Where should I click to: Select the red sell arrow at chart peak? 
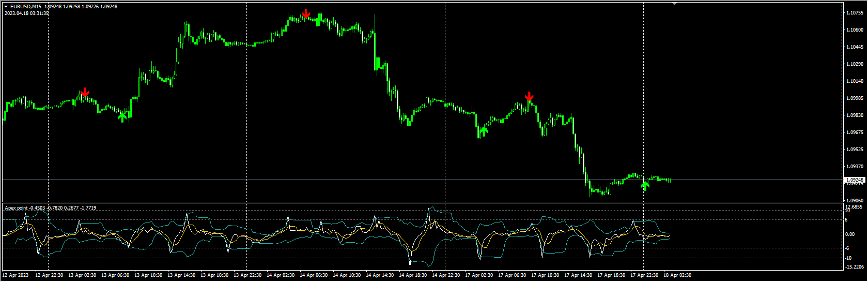pos(306,13)
